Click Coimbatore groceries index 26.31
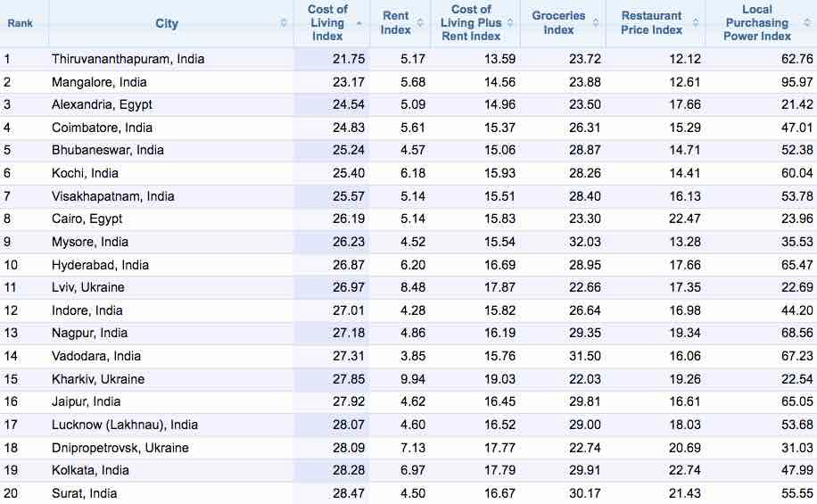Viewport: 817px width, 504px height. [x=584, y=128]
